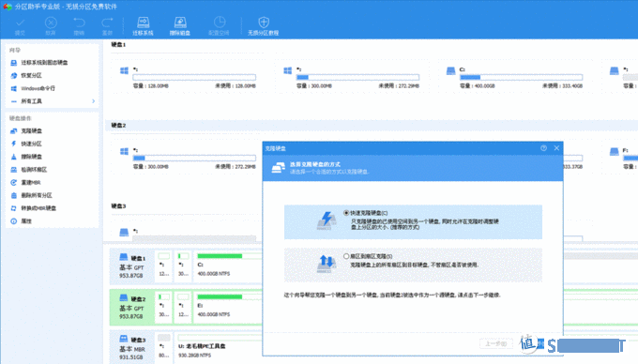
Task: Select 硬盘1 基本 GPT in the disk map
Action: (x=132, y=266)
